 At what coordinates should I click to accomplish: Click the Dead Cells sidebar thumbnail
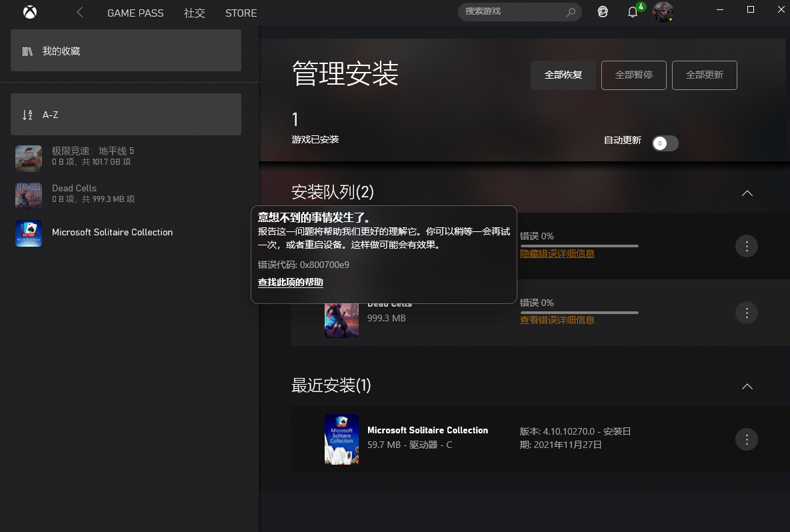pos(29,196)
